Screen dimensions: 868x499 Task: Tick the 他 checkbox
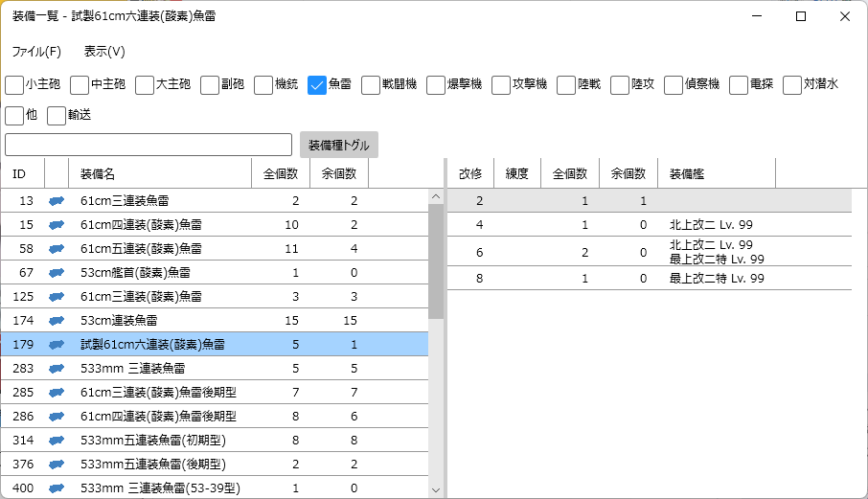pos(14,116)
